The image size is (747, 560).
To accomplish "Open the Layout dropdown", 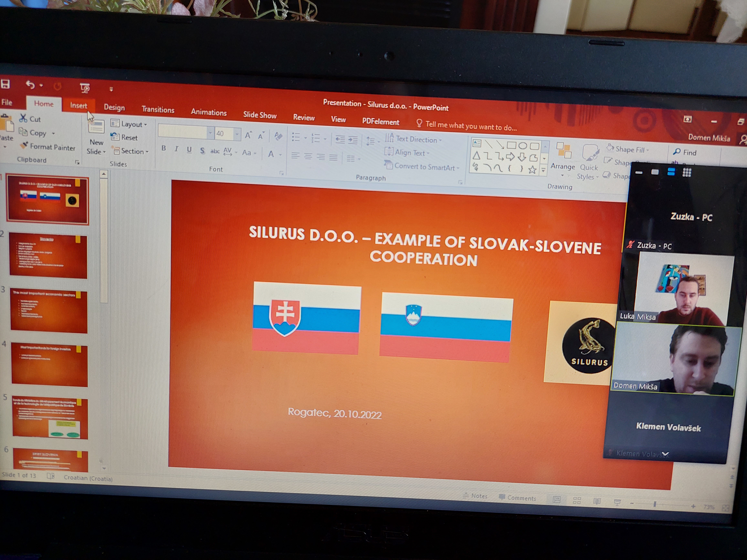I will [x=129, y=124].
